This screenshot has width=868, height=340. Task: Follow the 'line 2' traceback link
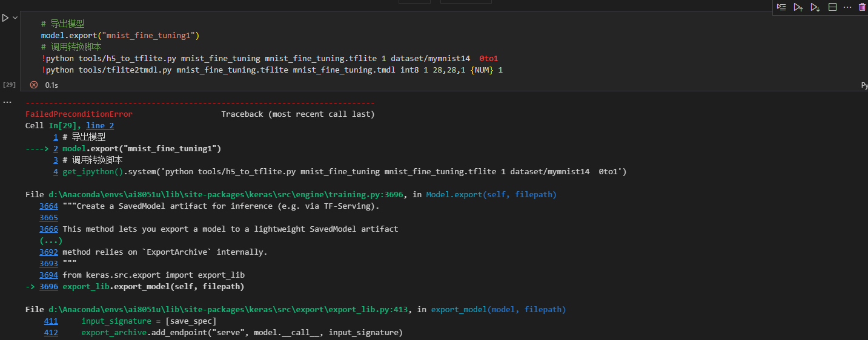(x=100, y=126)
